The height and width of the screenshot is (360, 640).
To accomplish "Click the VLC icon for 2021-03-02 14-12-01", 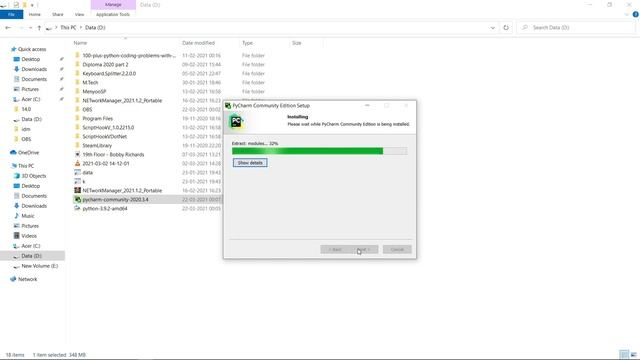I will point(77,163).
